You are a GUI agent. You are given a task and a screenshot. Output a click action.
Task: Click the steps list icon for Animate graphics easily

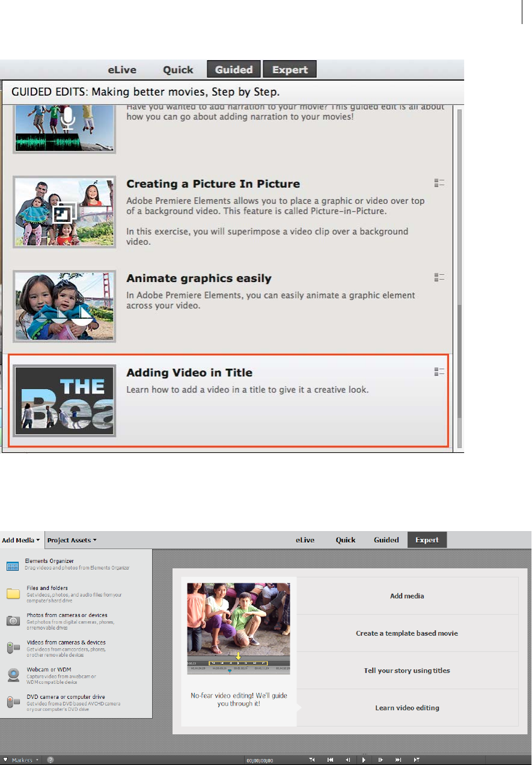point(439,277)
